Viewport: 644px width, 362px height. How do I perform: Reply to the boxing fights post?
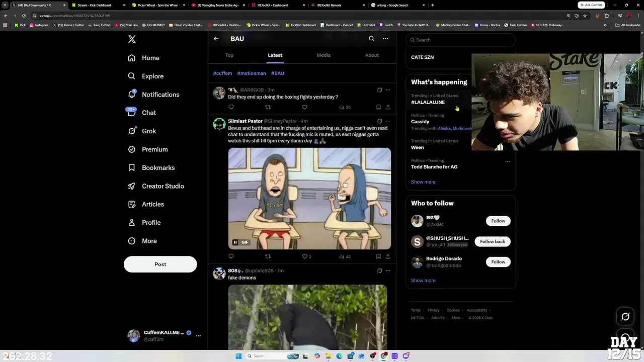(x=231, y=107)
